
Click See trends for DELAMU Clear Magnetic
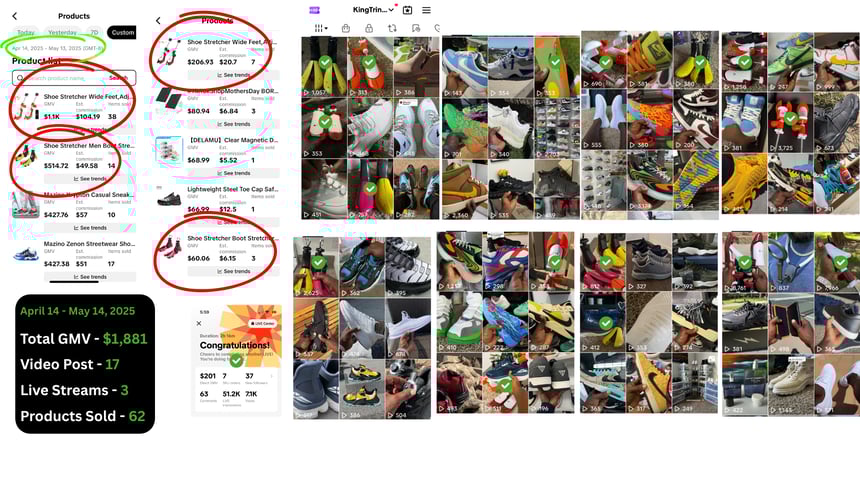point(234,173)
